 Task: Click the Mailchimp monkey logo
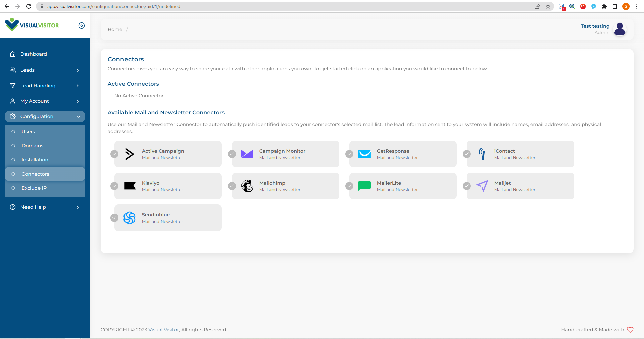(247, 186)
